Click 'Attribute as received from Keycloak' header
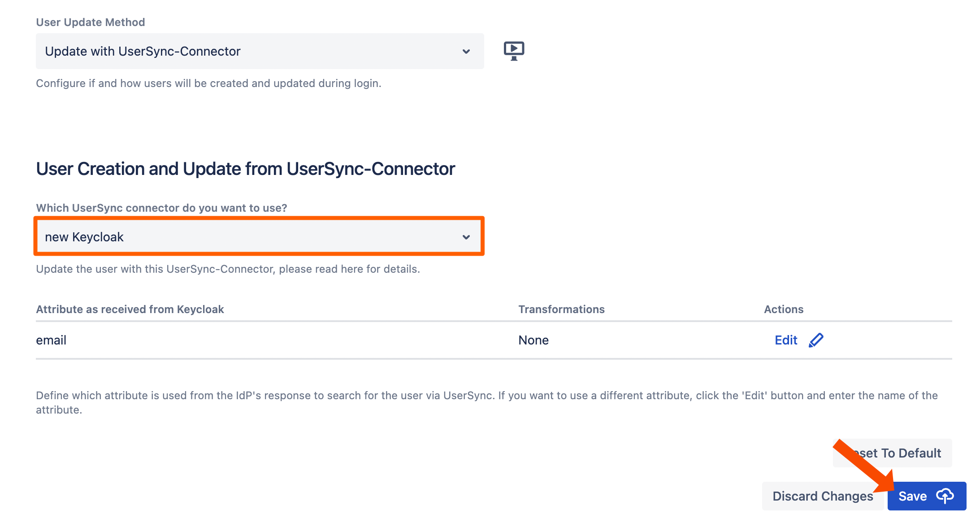 pyautogui.click(x=130, y=309)
